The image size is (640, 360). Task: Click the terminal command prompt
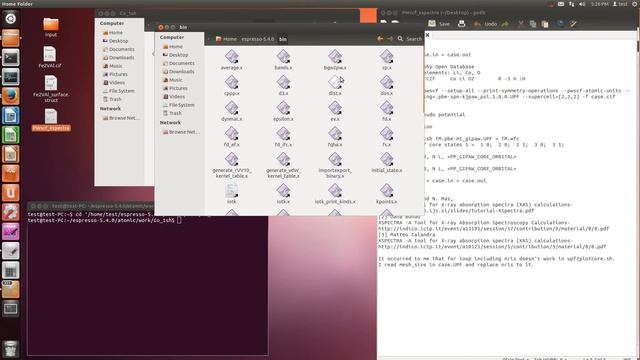(x=104, y=220)
